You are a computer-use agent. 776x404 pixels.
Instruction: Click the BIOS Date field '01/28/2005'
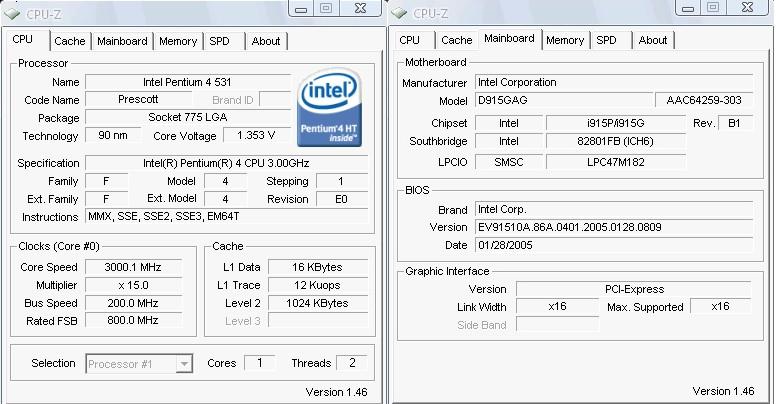[614, 245]
